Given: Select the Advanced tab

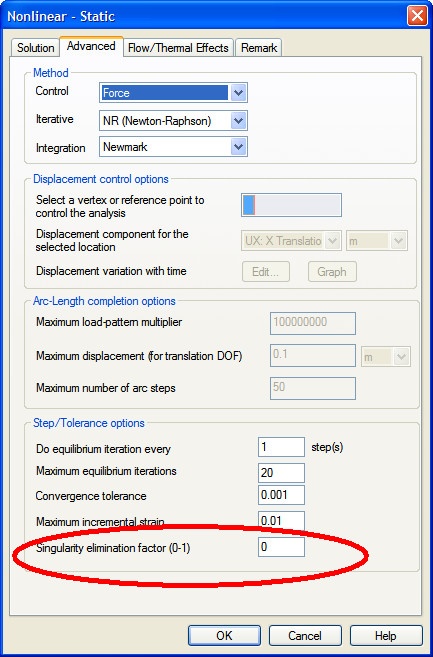Looking at the screenshot, I should point(91,46).
